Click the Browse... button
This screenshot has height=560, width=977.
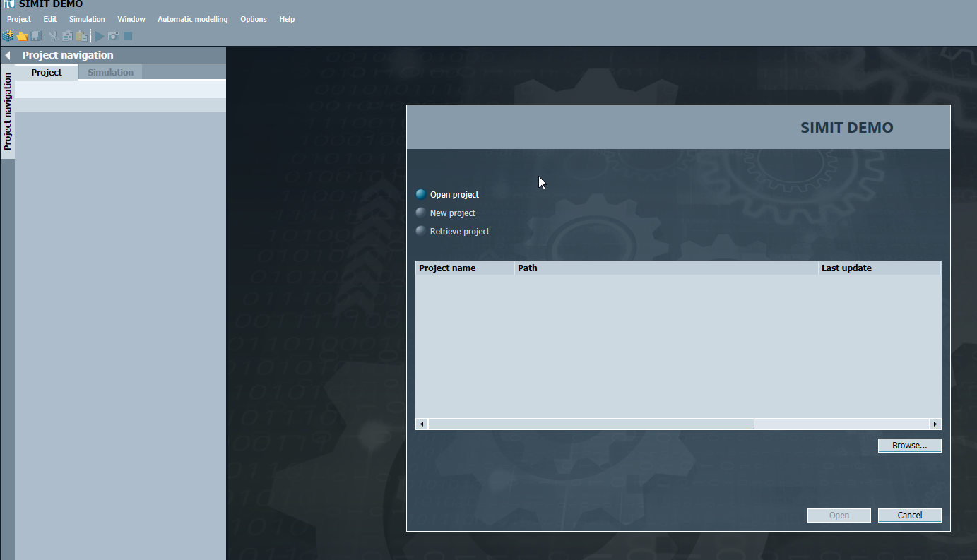[910, 446]
